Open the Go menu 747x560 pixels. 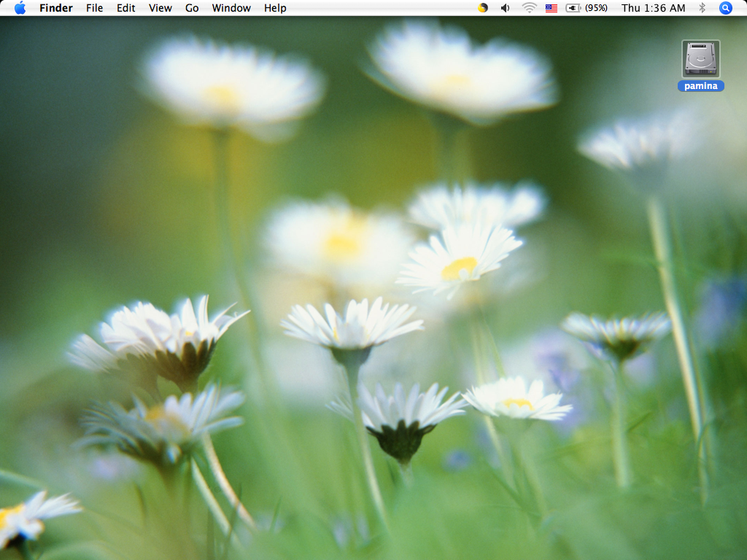pos(192,8)
